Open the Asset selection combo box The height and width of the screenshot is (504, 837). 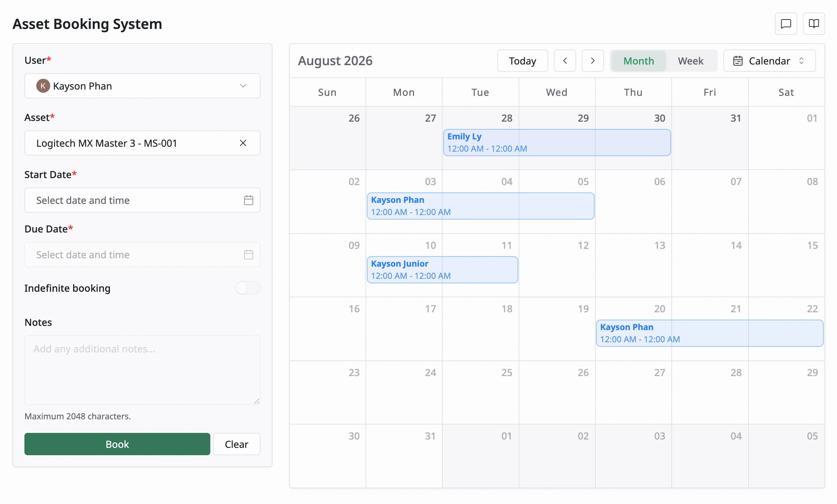click(x=142, y=143)
